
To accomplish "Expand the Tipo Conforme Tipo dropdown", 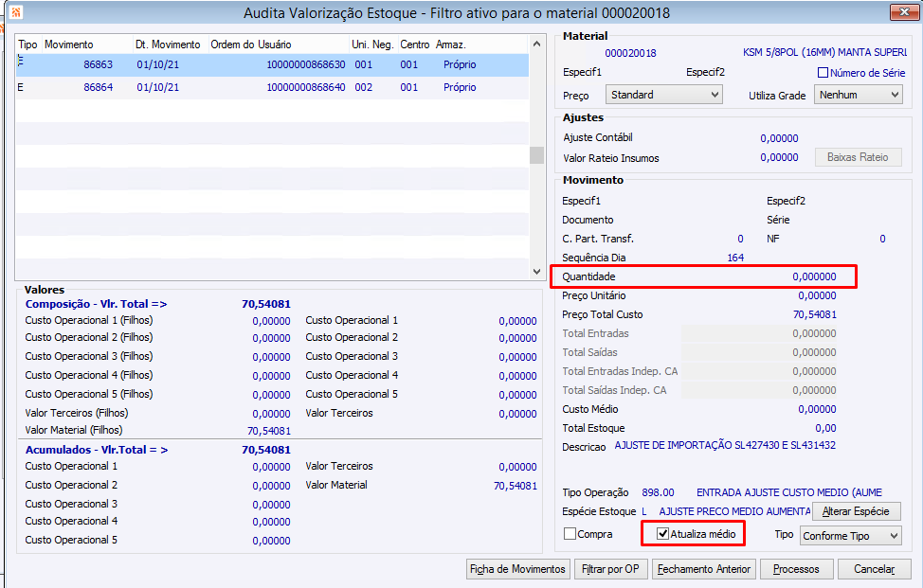I will coord(850,536).
